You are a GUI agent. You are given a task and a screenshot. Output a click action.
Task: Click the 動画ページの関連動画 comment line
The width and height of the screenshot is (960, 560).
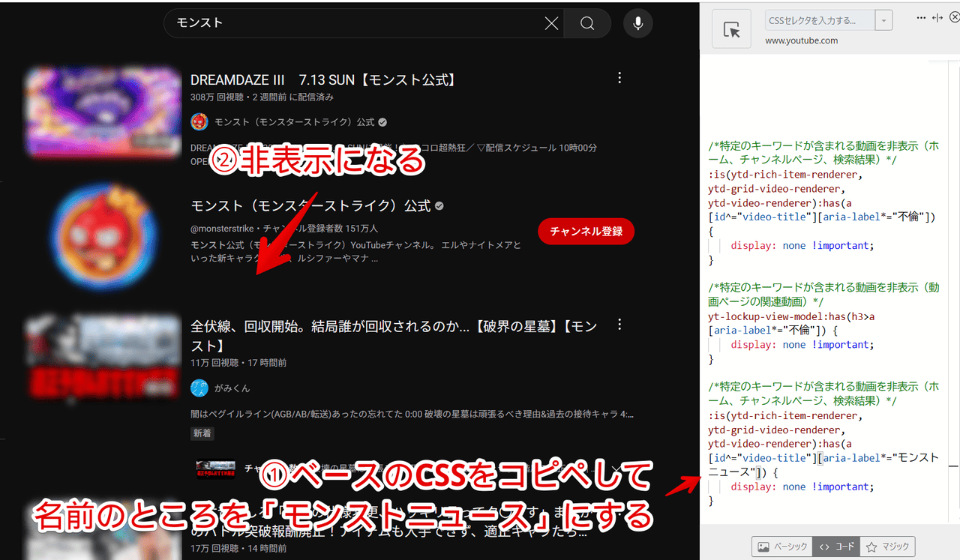pyautogui.click(x=823, y=294)
